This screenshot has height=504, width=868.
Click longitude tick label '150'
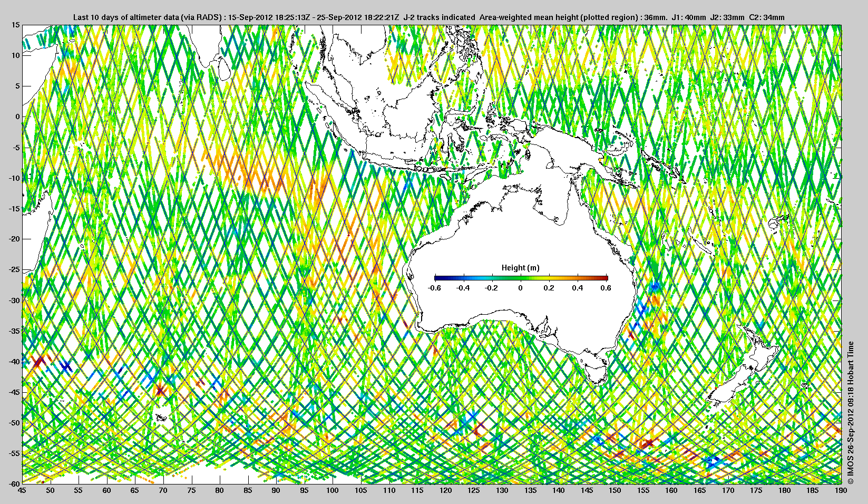pos(615,490)
